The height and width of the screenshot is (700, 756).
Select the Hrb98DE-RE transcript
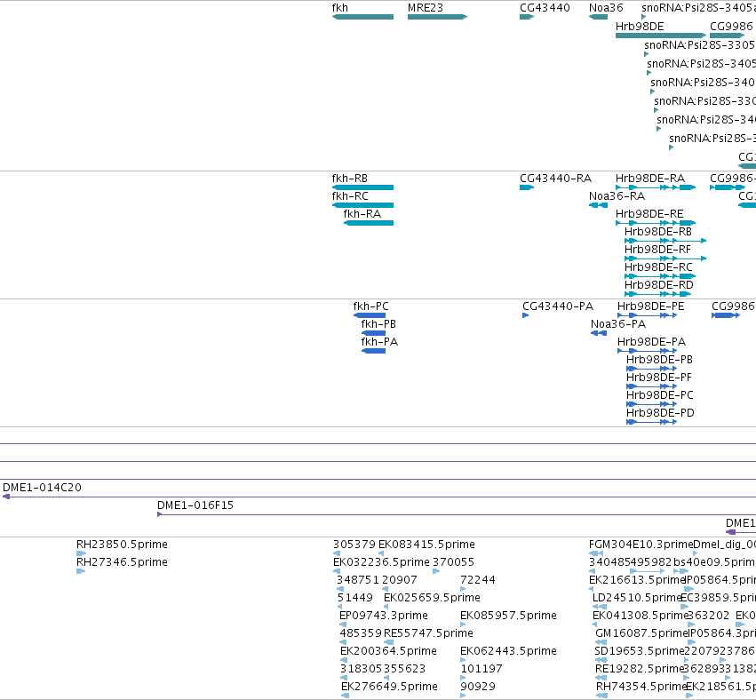[656, 223]
